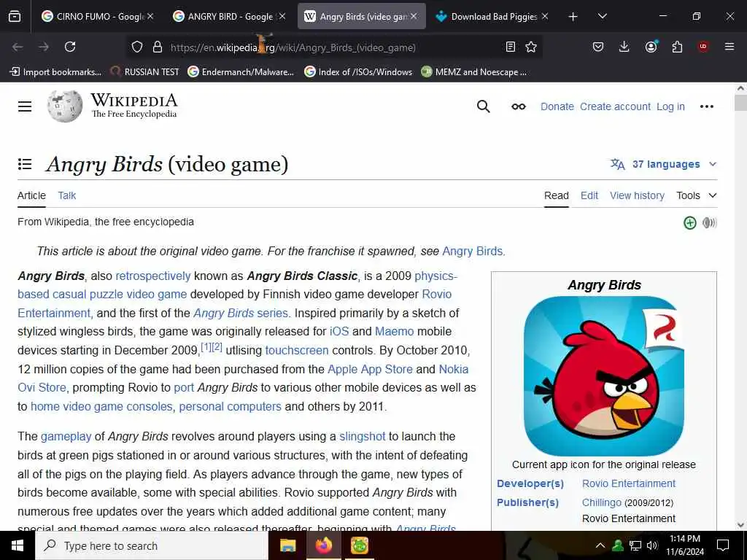
Task: Open Bad Piggies green pig taskbar icon
Action: point(360,545)
